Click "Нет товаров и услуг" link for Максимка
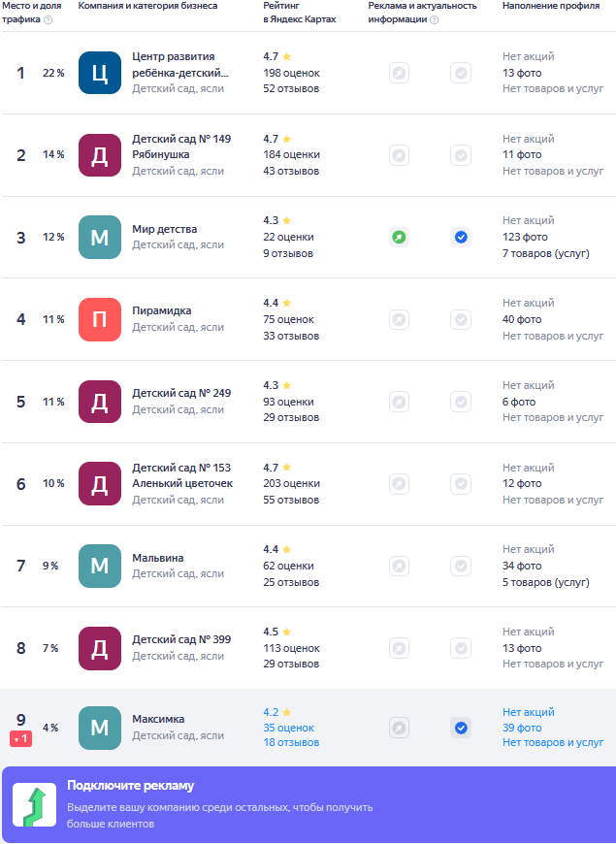 pyautogui.click(x=553, y=743)
